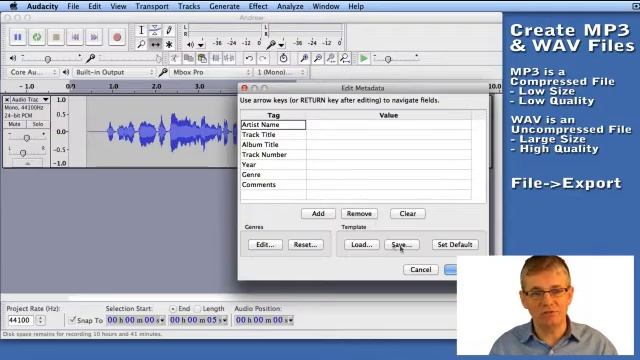Click the Zoom Out magnifier icon
The width and height of the screenshot is (640, 360).
(x=318, y=58)
